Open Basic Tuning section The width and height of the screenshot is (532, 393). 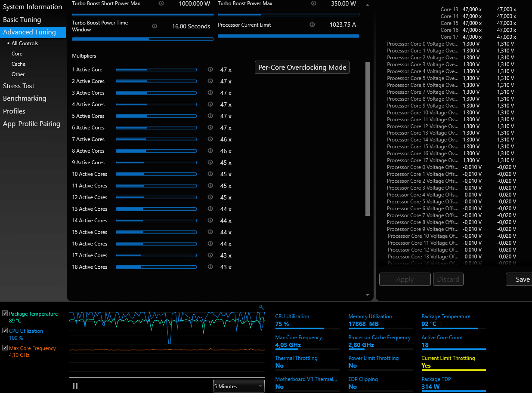coord(22,19)
